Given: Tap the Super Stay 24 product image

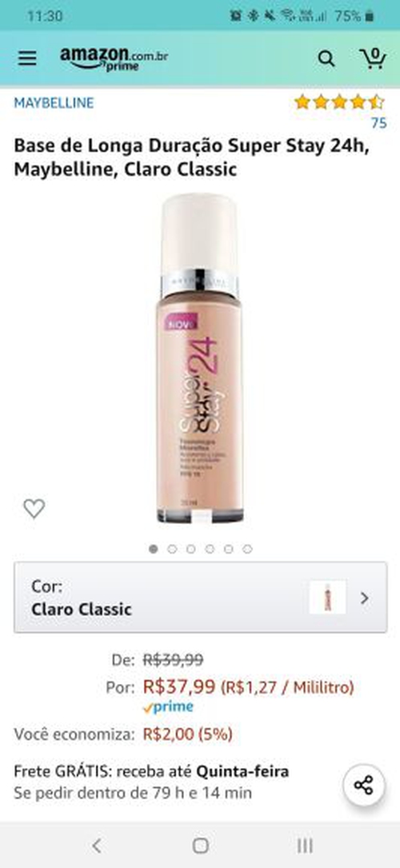Looking at the screenshot, I should [200, 358].
